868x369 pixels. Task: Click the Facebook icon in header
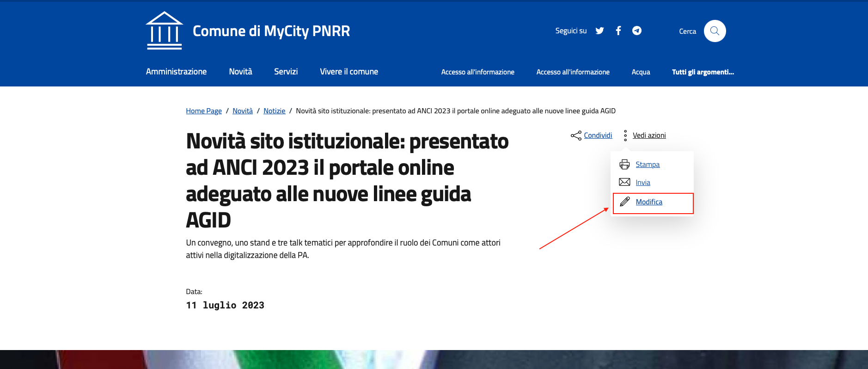click(618, 31)
